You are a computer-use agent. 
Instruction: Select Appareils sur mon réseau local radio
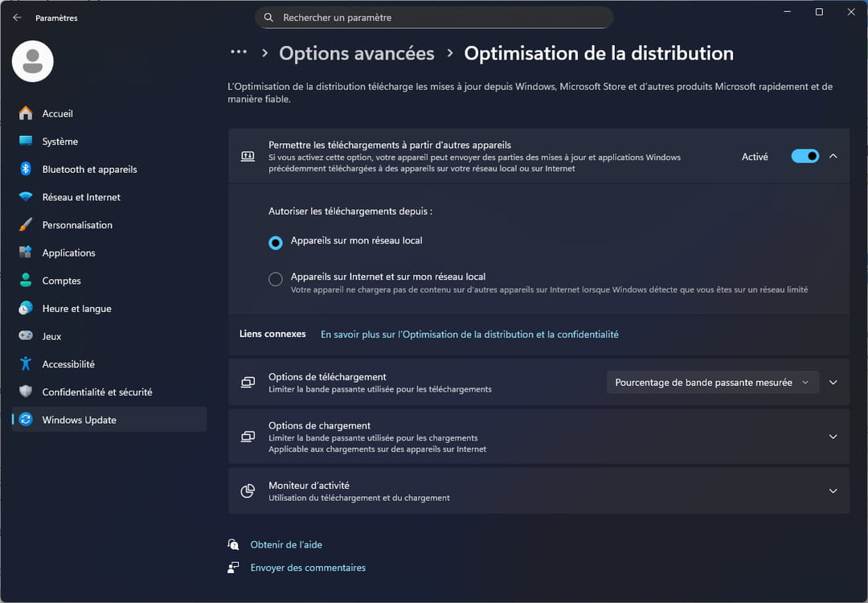click(x=276, y=242)
